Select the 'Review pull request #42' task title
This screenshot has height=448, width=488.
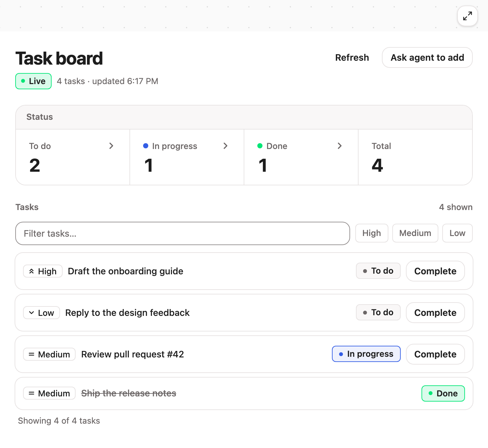(x=133, y=354)
